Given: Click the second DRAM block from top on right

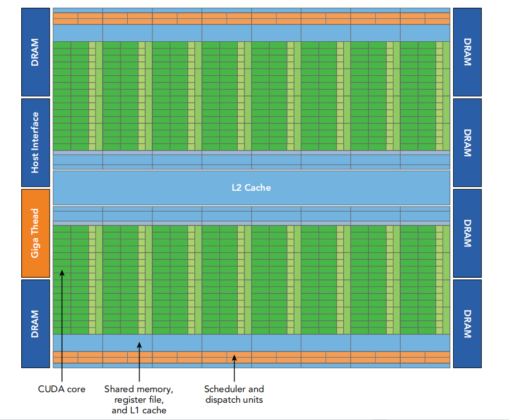Looking at the screenshot, I should point(467,142).
